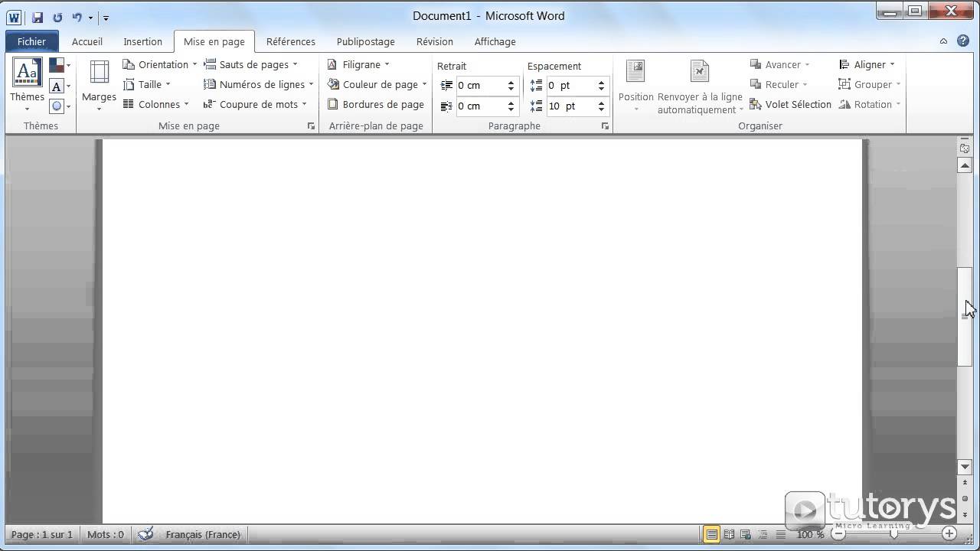Open the Orientation dropdown
This screenshot has height=551, width=980.
[x=160, y=64]
